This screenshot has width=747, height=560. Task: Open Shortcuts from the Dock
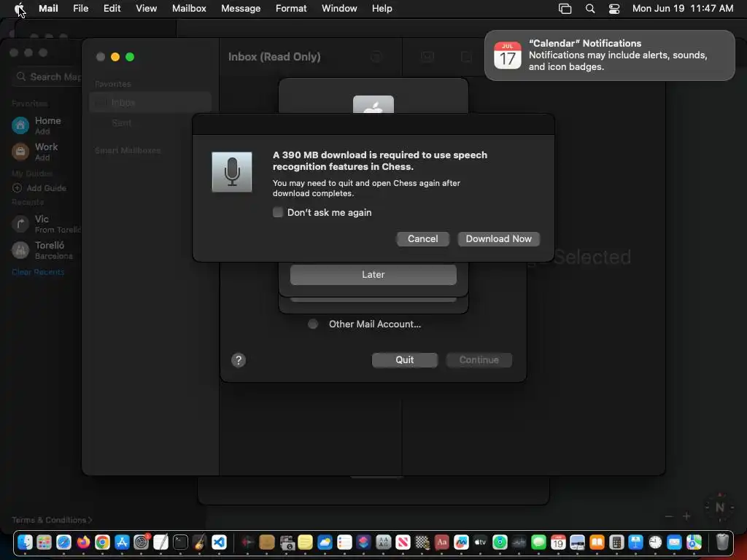coord(364,542)
